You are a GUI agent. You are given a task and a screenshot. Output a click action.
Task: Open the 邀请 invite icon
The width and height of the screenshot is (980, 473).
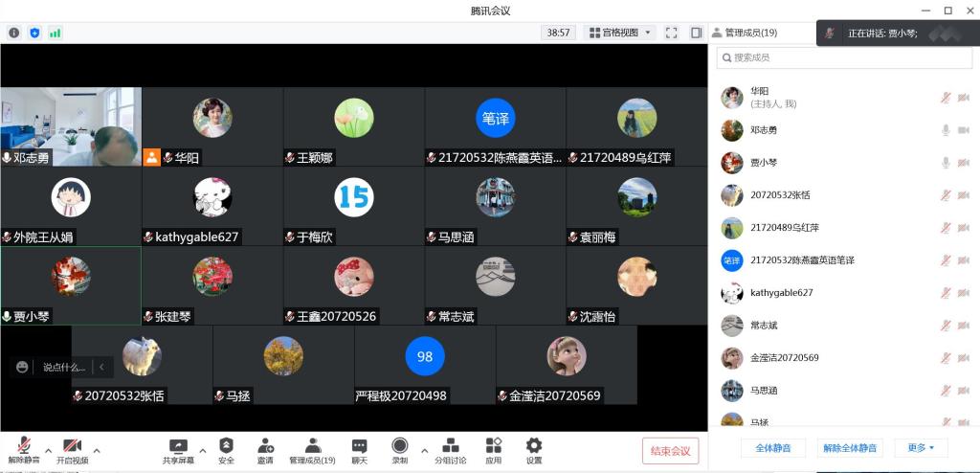(265, 450)
